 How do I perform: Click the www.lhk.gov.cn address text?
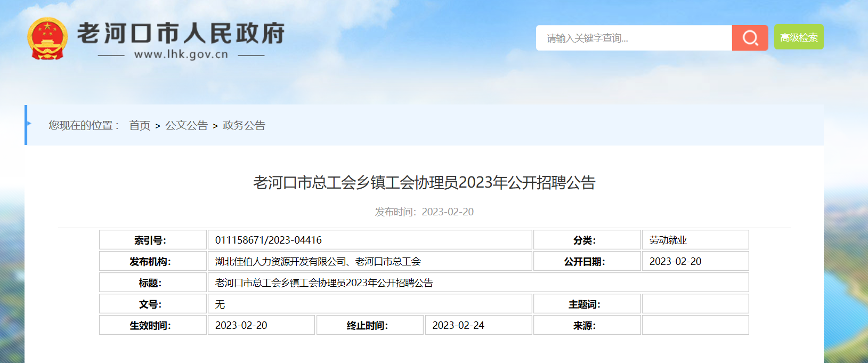point(181,54)
